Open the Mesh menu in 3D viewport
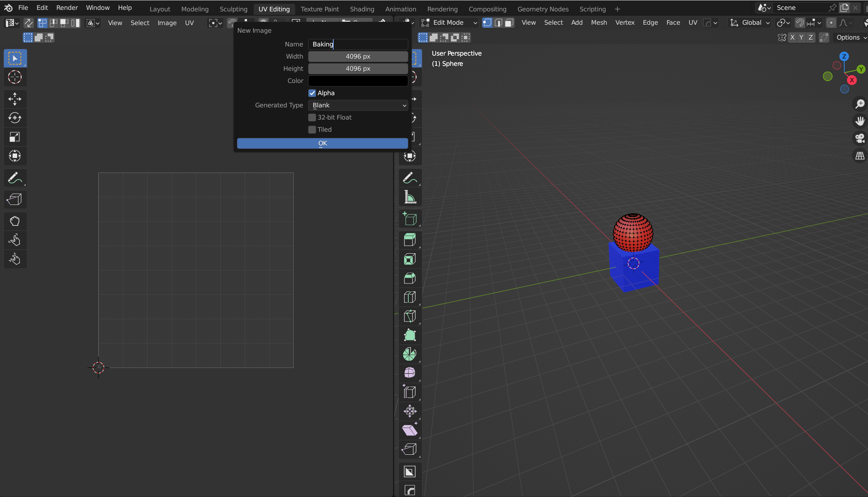 (x=599, y=23)
